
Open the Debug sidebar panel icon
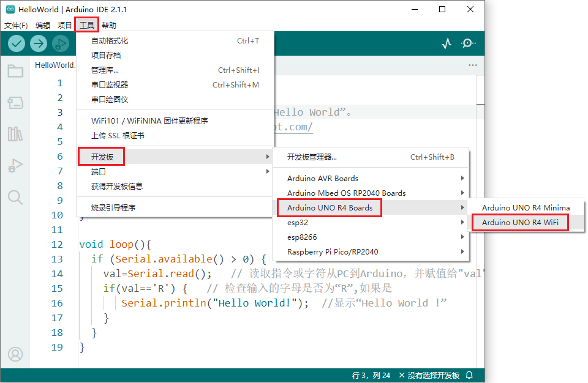click(x=15, y=165)
